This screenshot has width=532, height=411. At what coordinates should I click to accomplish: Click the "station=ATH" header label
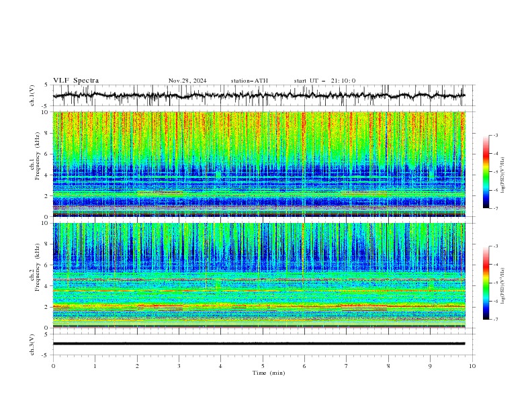tap(249, 81)
